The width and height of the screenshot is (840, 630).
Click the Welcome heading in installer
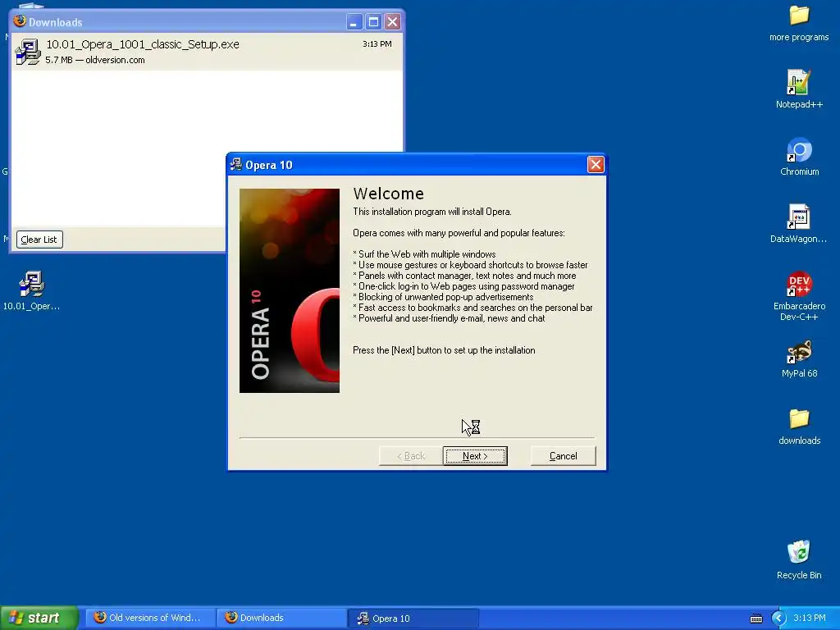[388, 194]
